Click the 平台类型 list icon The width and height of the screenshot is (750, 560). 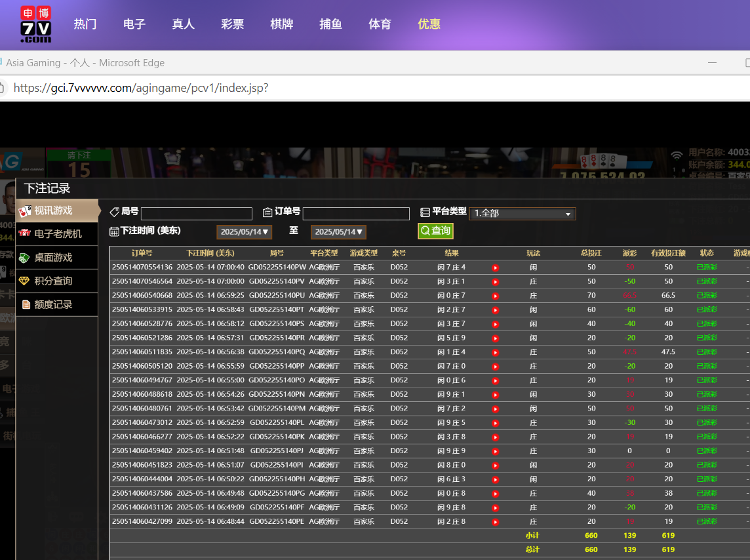[x=425, y=212]
